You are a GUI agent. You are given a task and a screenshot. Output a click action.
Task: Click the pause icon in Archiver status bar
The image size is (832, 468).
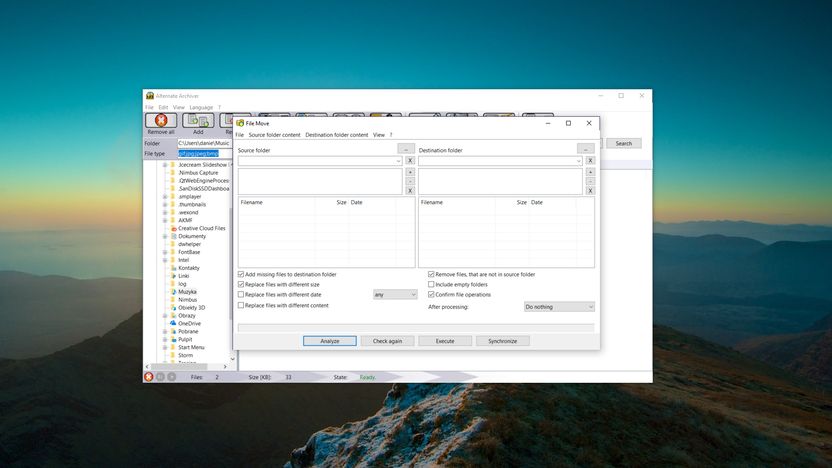click(x=160, y=377)
